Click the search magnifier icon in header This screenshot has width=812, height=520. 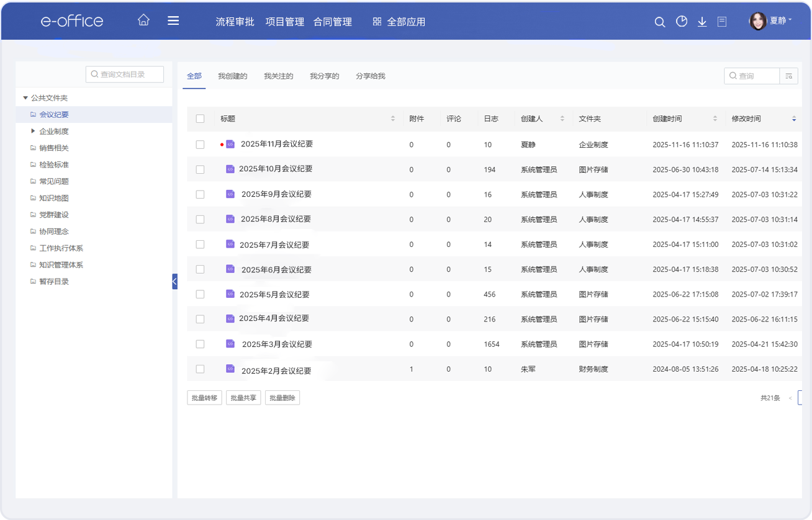coord(660,22)
